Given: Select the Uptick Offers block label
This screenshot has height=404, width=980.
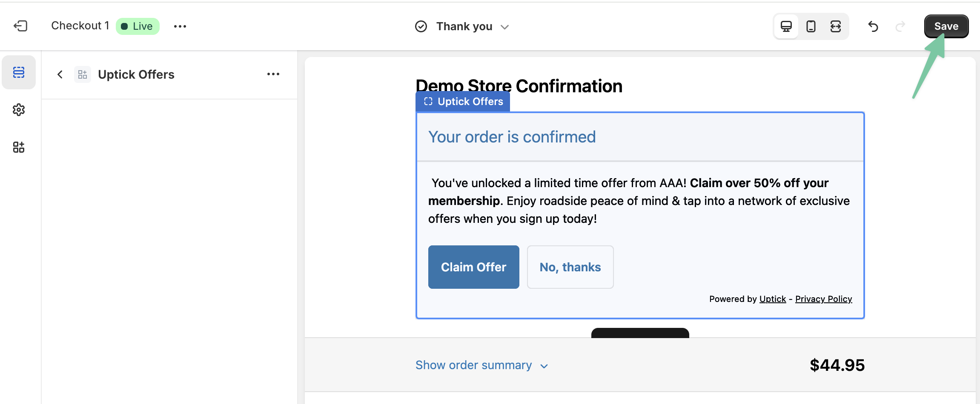Looking at the screenshot, I should [463, 102].
